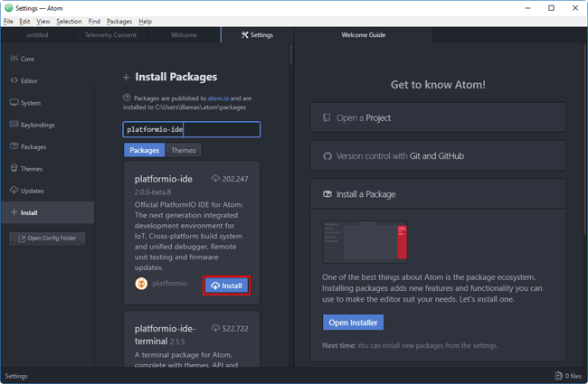The height and width of the screenshot is (384, 588).
Task: Open the Updates section
Action: coord(47,191)
